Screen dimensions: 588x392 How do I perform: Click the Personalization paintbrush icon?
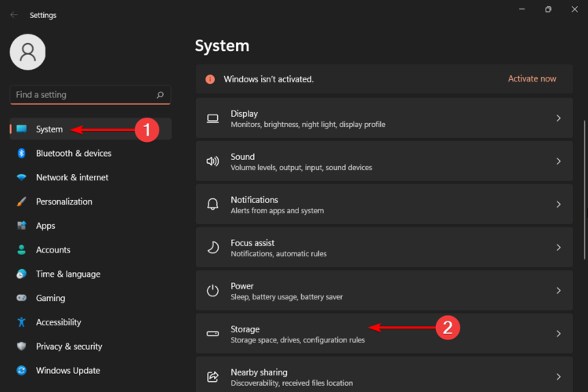tap(21, 201)
